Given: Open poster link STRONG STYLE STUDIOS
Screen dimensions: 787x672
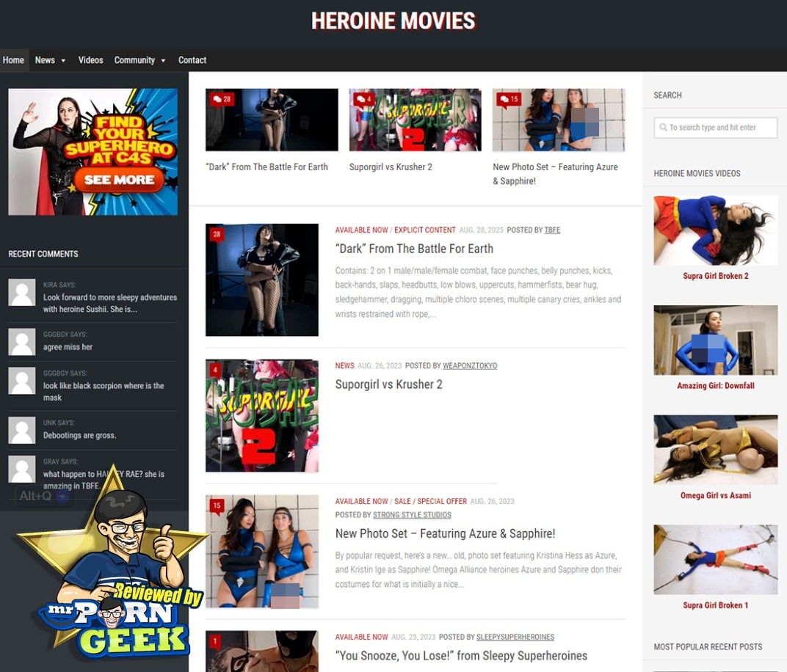Looking at the screenshot, I should coord(412,515).
